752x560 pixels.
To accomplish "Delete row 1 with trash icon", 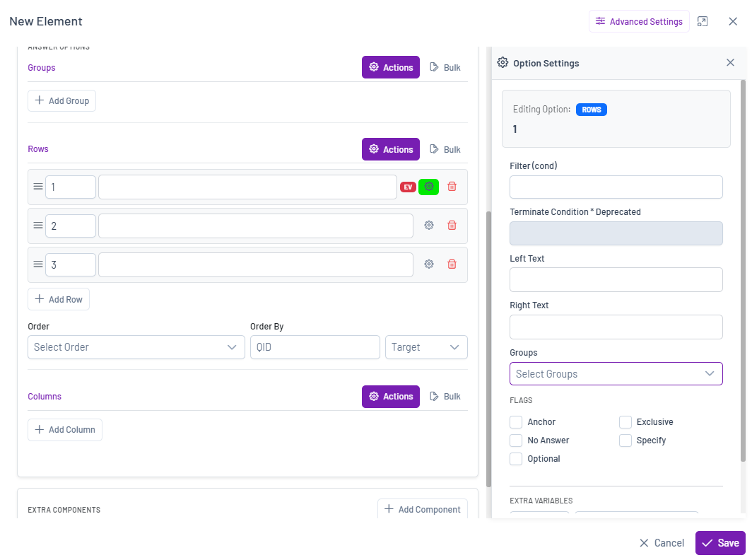I will [x=452, y=187].
